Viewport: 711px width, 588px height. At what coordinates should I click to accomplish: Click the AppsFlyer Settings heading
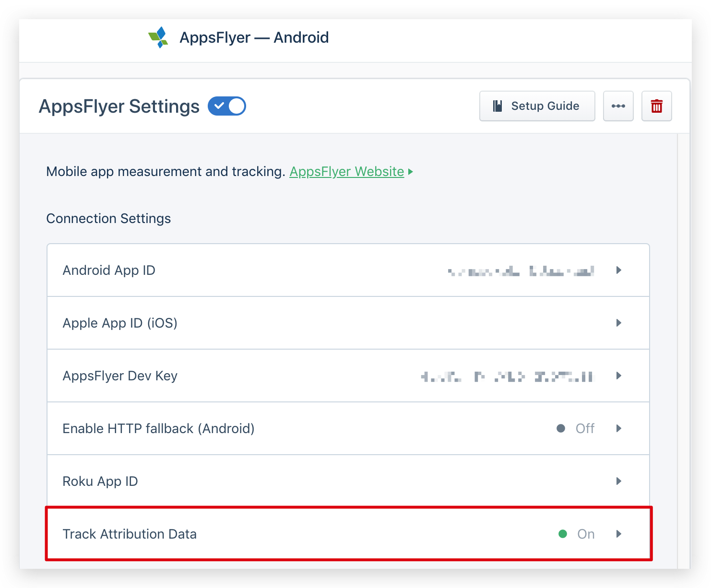(x=119, y=106)
